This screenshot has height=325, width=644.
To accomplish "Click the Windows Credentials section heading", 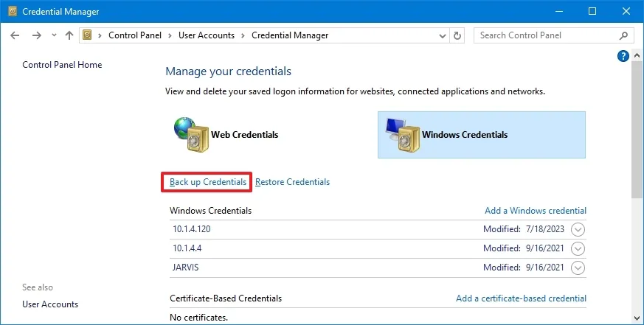I will (211, 211).
